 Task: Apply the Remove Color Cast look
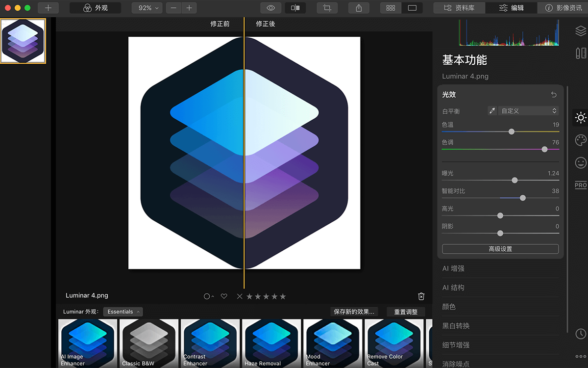(394, 343)
